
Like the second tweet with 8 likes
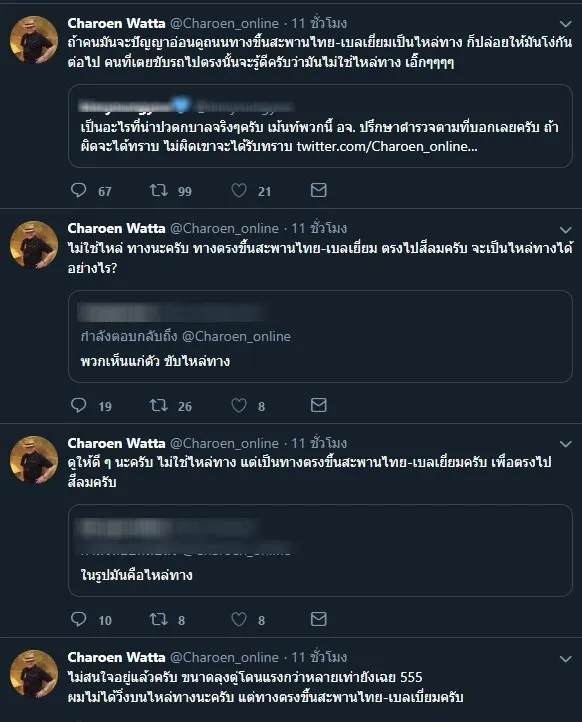[x=239, y=405]
